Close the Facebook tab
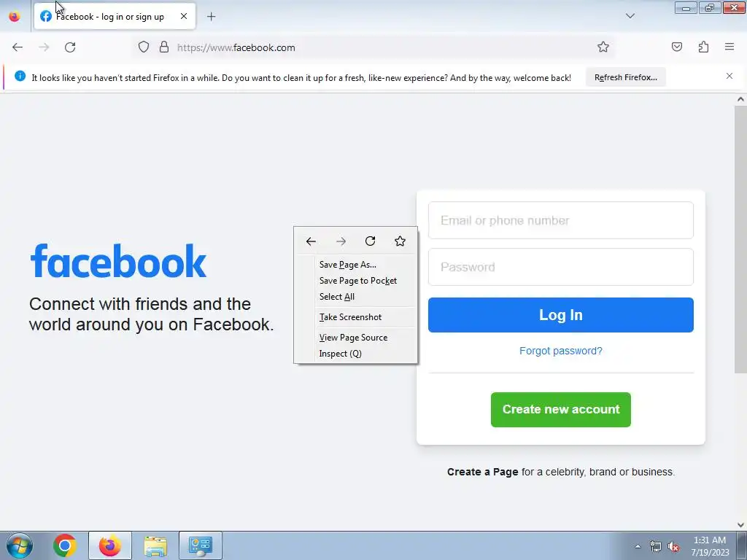This screenshot has width=747, height=560. click(183, 16)
